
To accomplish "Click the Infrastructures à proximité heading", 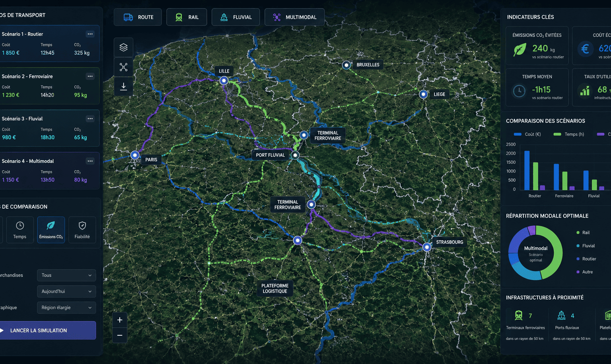I will [545, 298].
